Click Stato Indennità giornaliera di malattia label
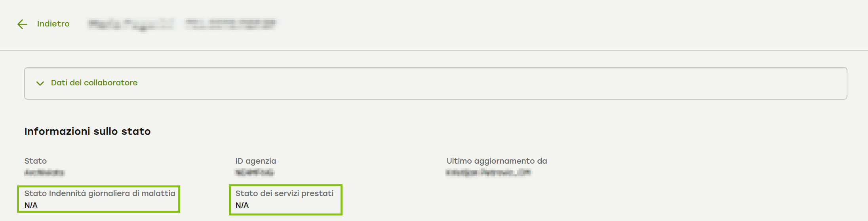868x221 pixels. [100, 193]
